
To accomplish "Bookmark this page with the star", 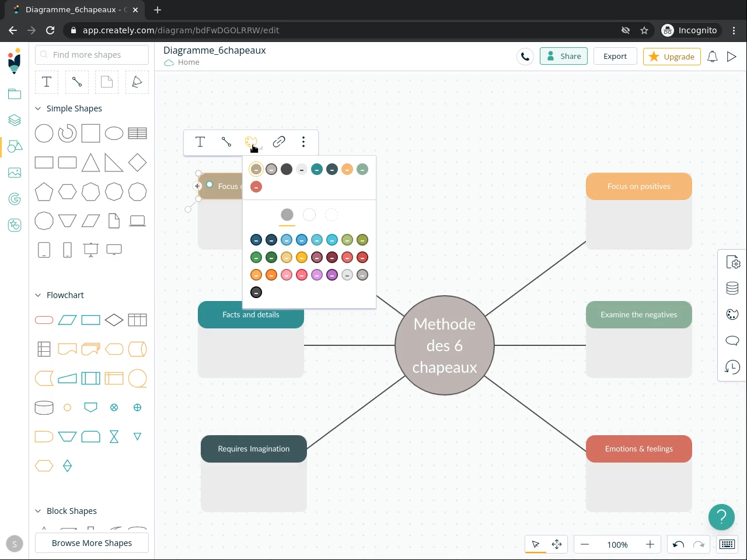I will point(644,30).
